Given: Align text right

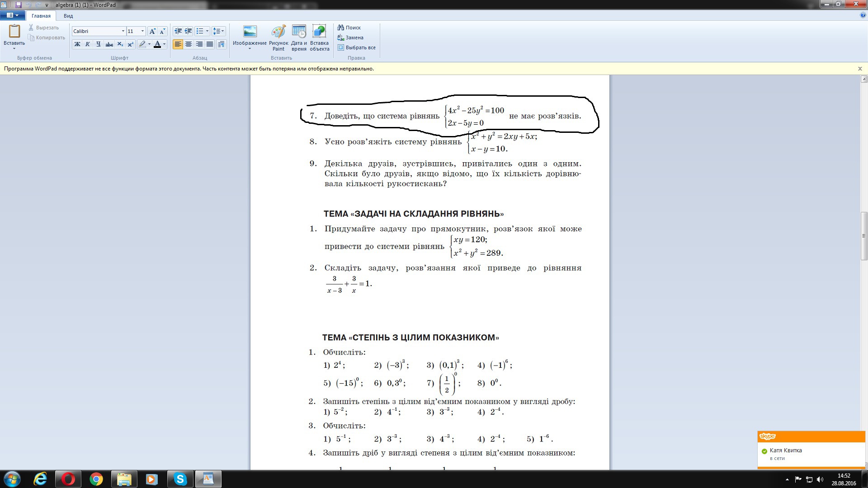Looking at the screenshot, I should (x=199, y=44).
